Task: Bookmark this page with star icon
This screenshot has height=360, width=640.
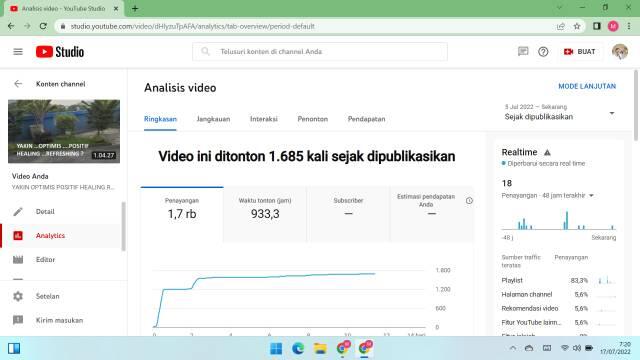Action: (x=577, y=26)
